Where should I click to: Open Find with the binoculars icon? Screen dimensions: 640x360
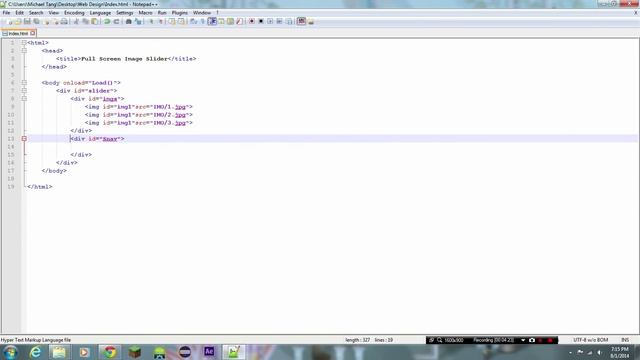coord(128,21)
